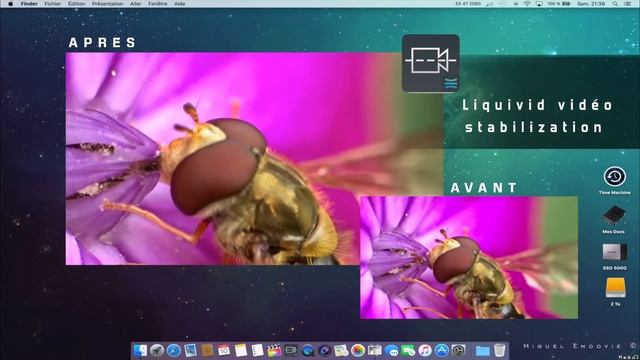Select Time Machine desktop icon

point(614,177)
